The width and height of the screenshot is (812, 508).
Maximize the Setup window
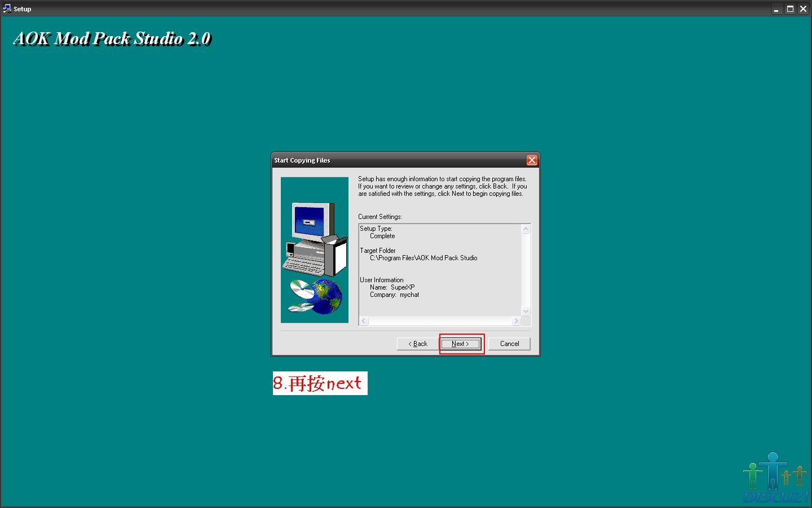pos(790,9)
